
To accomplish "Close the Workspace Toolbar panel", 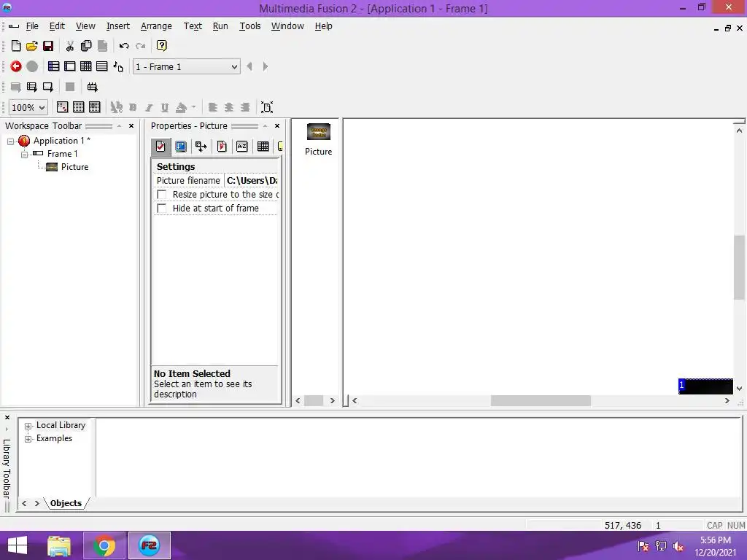I will tap(131, 126).
